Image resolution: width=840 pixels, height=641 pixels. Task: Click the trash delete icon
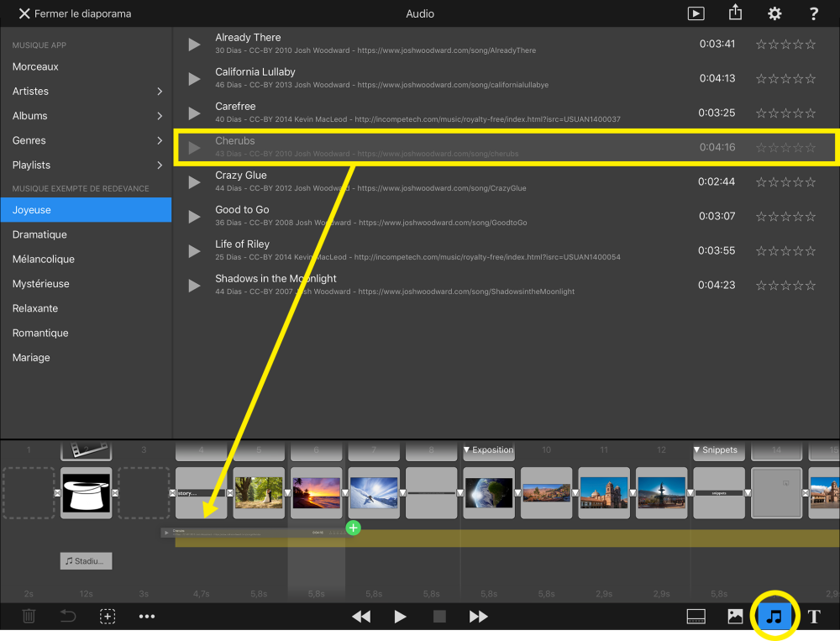[x=29, y=617]
